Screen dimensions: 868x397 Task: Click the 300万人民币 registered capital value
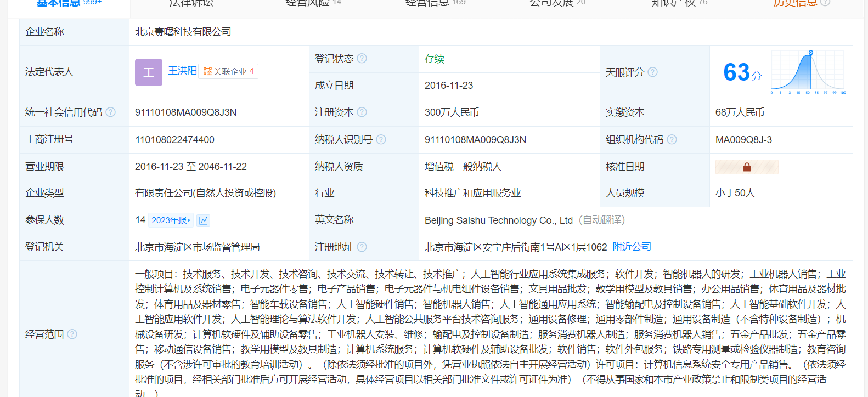[452, 112]
